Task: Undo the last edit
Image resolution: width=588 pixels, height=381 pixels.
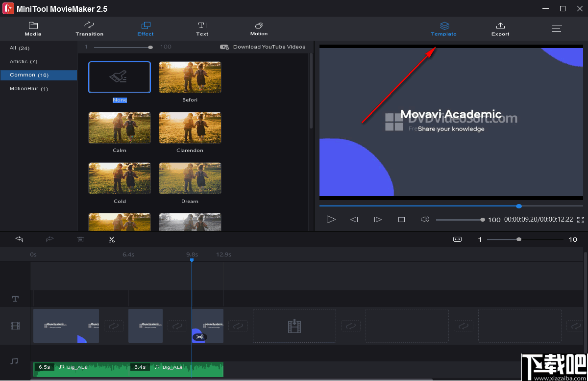Action: 20,239
